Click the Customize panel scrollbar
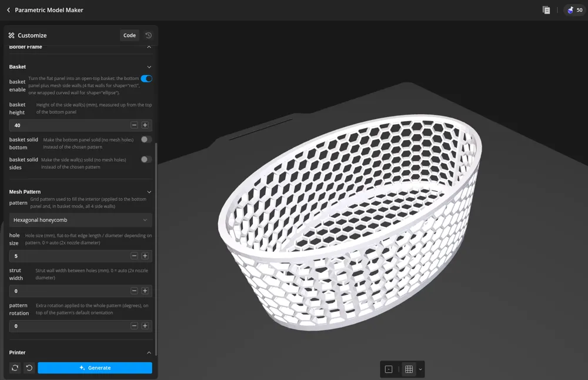Image resolution: width=588 pixels, height=380 pixels. (156, 249)
